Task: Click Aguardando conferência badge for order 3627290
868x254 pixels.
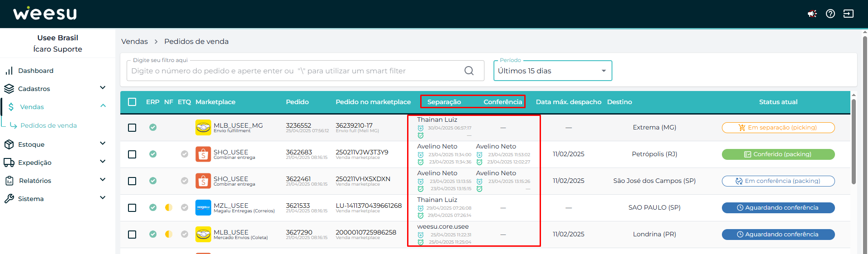Action: (778, 235)
